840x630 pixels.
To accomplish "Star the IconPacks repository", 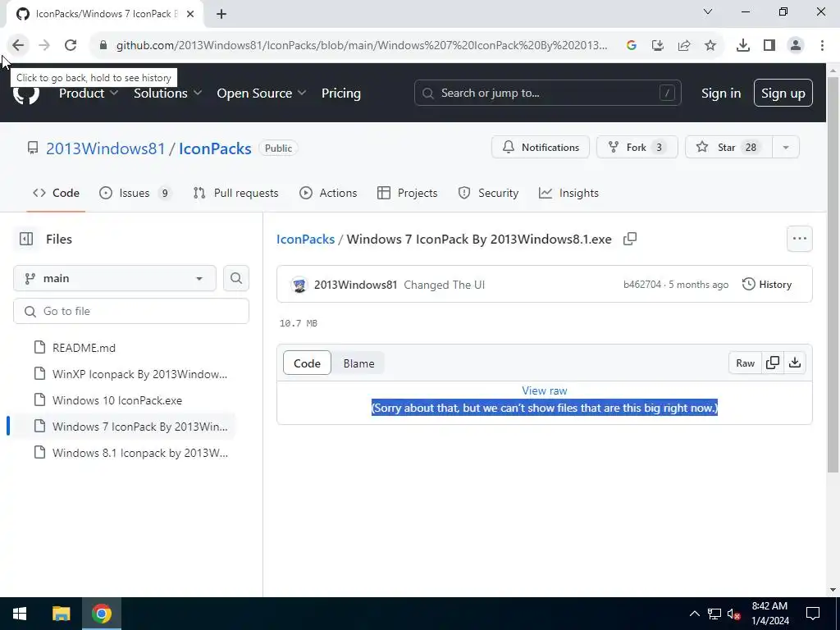I will [x=728, y=148].
